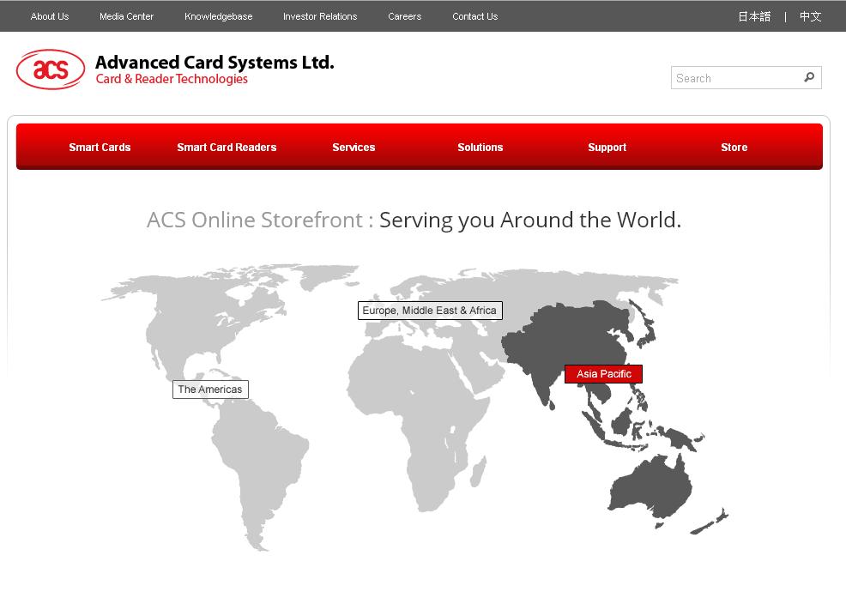Click the search magnifier icon
The width and height of the screenshot is (846, 616).
click(x=809, y=77)
